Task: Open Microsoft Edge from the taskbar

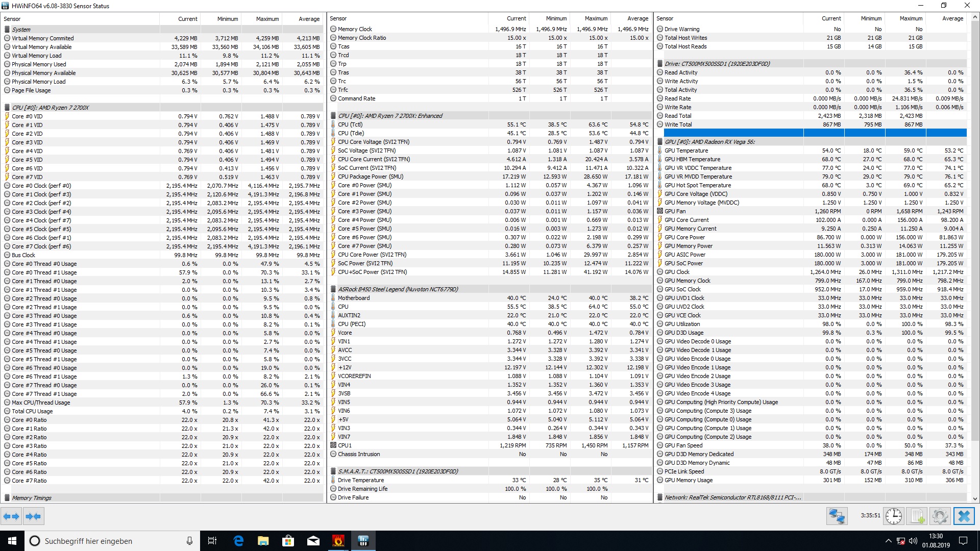Action: [238, 541]
